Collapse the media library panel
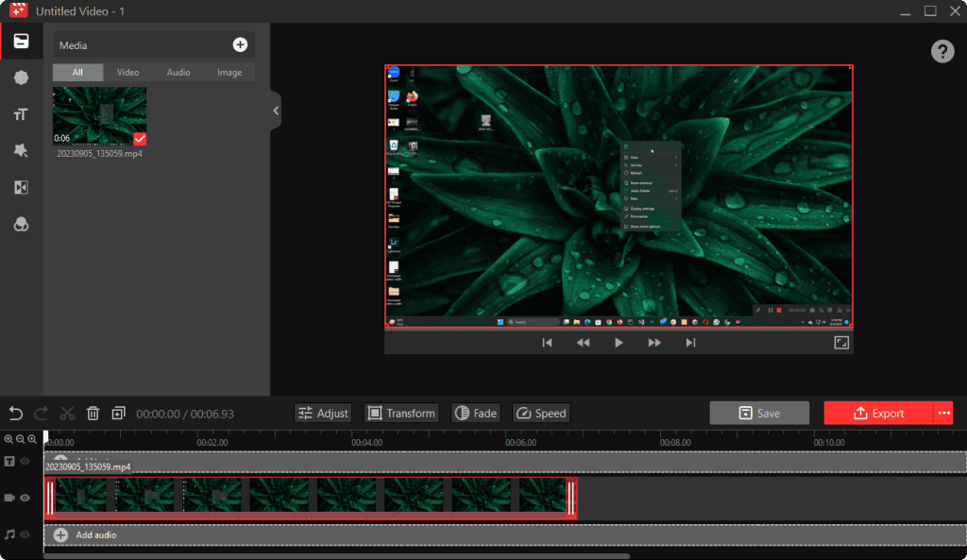 coord(274,110)
